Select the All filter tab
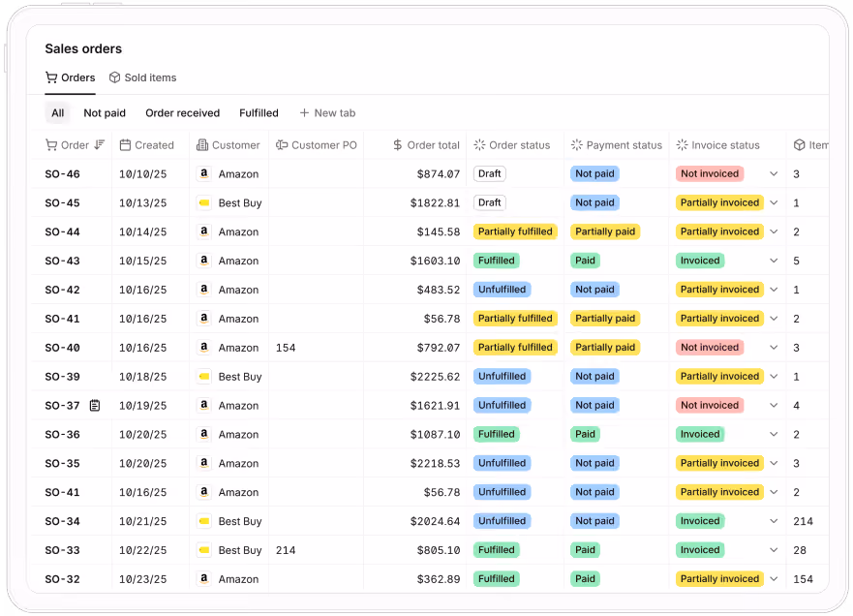This screenshot has height=616, width=853. 58,112
